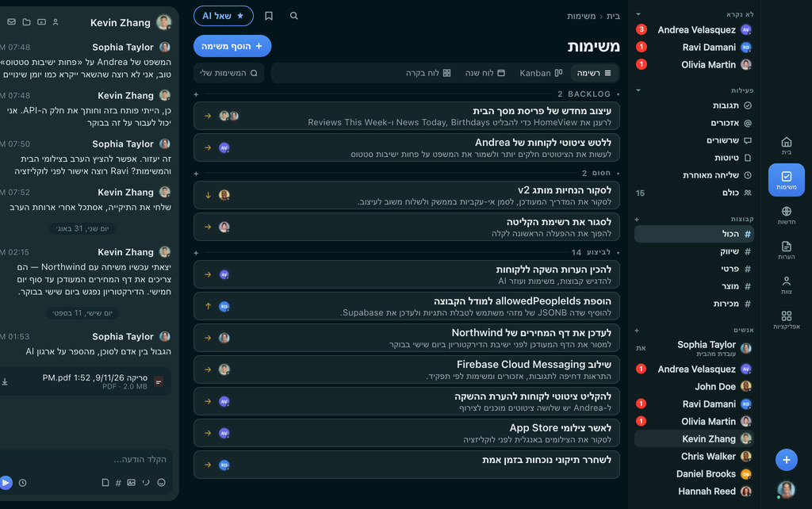Select the marketing (שיווק) channel

[694, 251]
